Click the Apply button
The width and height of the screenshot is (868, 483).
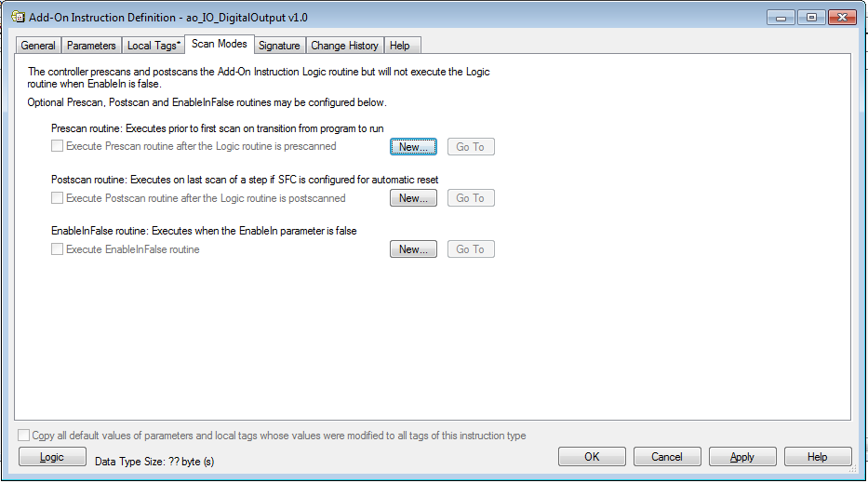[742, 457]
